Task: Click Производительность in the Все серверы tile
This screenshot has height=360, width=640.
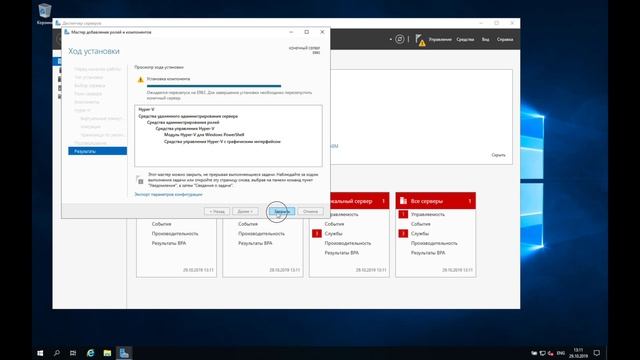Action: click(434, 243)
